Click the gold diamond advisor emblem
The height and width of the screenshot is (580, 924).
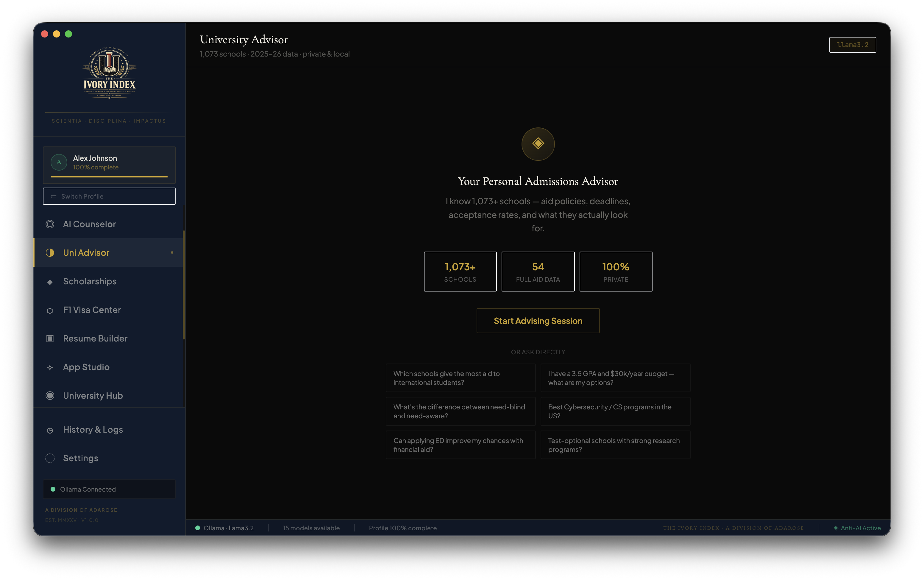pos(538,144)
